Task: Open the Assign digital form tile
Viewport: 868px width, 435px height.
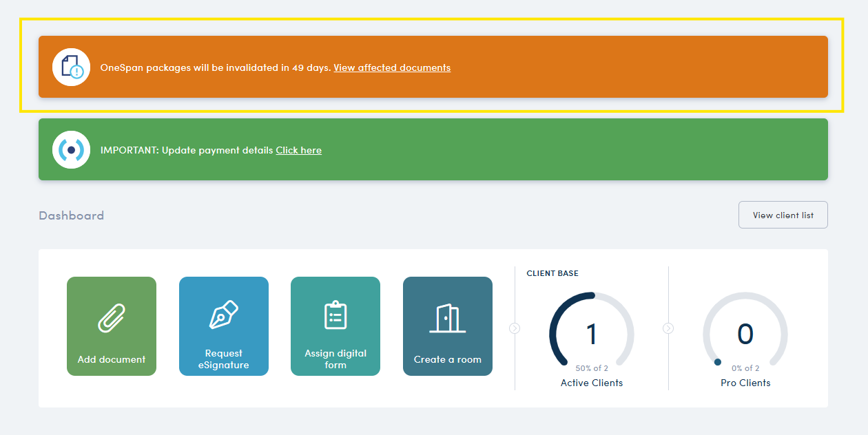Action: pyautogui.click(x=335, y=326)
